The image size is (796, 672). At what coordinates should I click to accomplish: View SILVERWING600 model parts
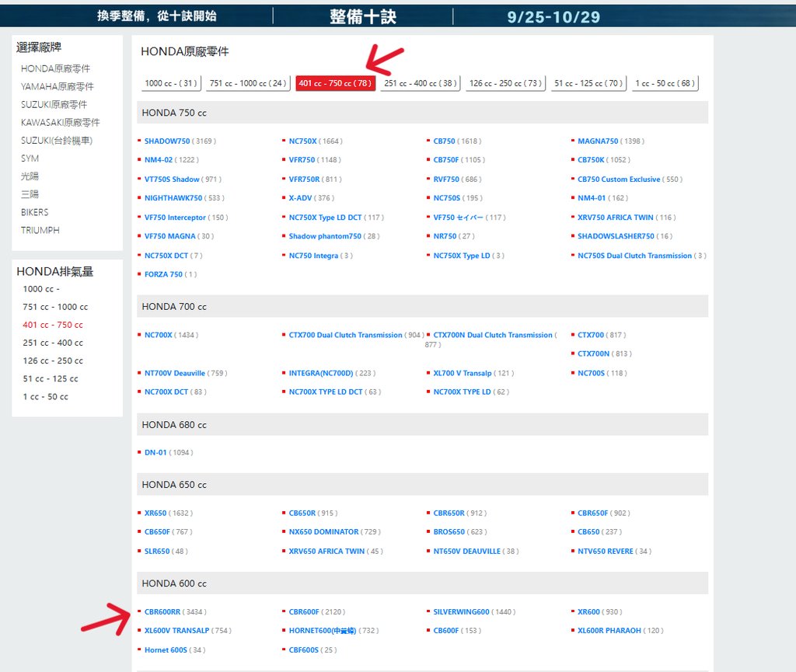[x=462, y=611]
